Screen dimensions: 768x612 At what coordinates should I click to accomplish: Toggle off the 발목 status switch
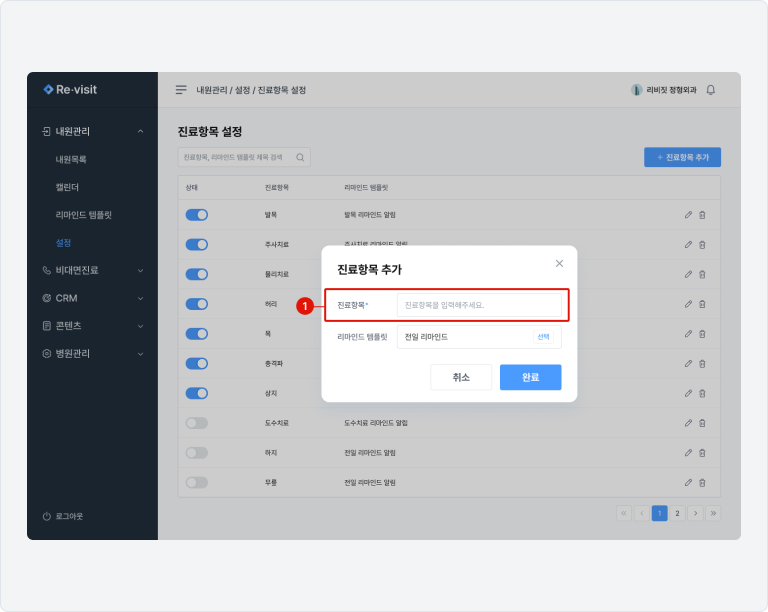tap(197, 215)
